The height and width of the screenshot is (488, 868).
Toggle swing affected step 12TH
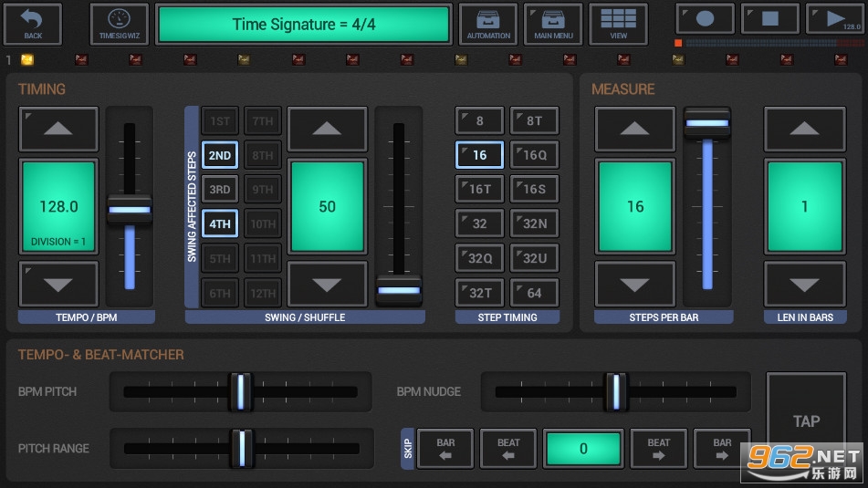click(x=263, y=293)
